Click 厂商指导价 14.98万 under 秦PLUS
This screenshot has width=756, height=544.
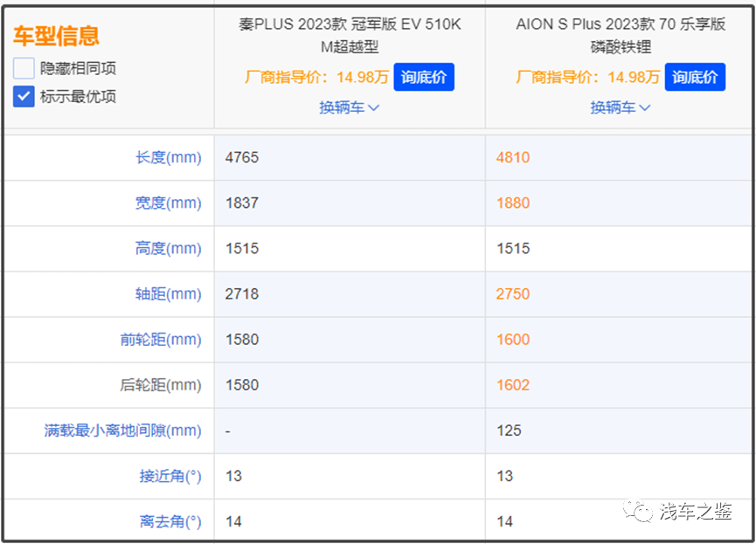(x=316, y=77)
